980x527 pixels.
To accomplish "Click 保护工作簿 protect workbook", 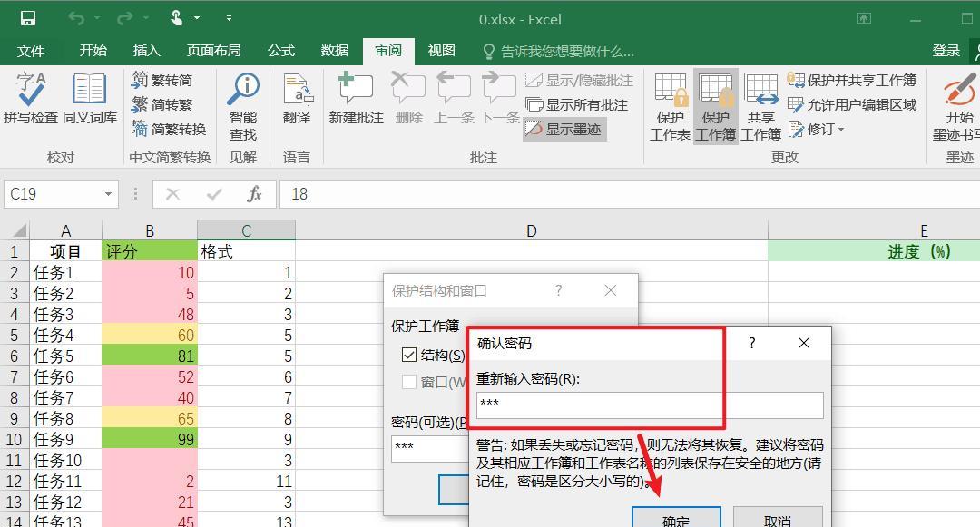I will click(x=716, y=107).
